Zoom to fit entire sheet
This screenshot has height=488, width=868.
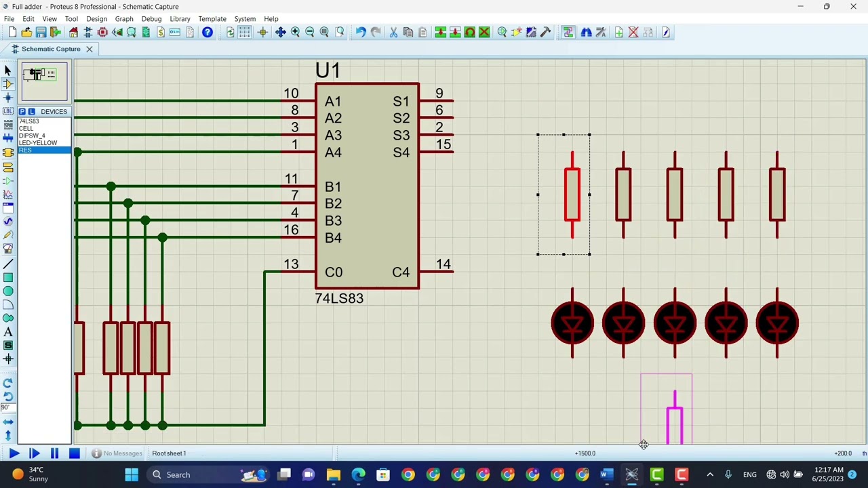(x=324, y=32)
